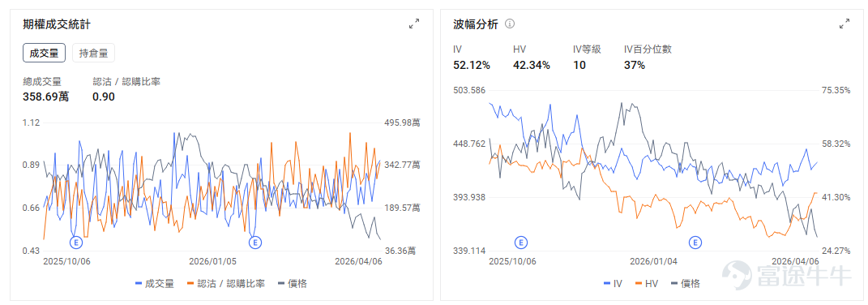868x305 pixels.
Task: Switch to the 持倉量 tab
Action: click(93, 54)
